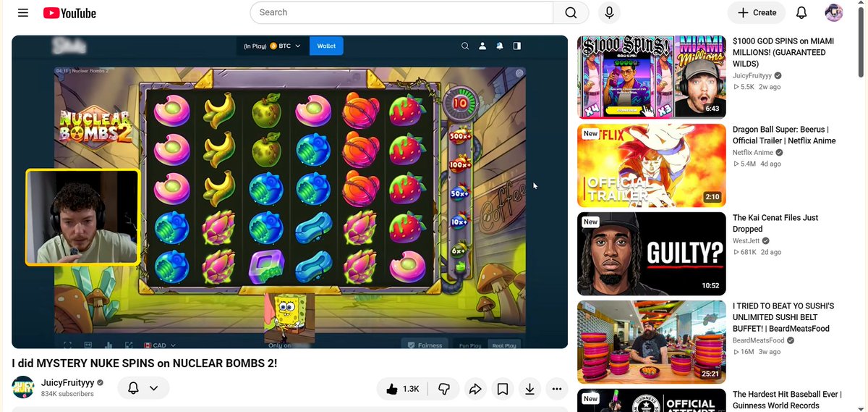This screenshot has height=412, width=868.
Task: Click the blue Wallet button in the video
Action: click(326, 46)
